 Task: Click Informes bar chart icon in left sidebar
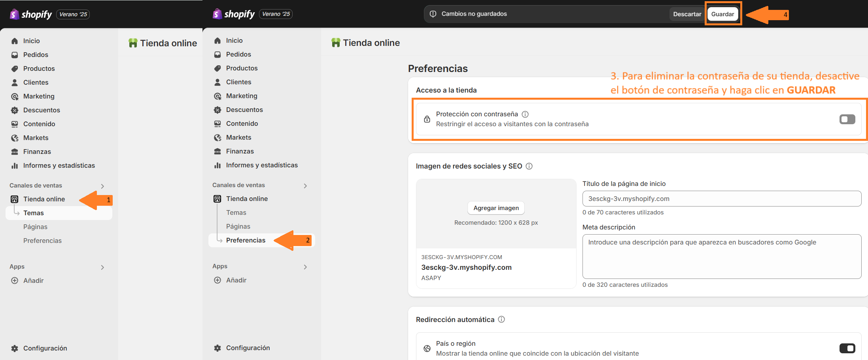pos(15,165)
